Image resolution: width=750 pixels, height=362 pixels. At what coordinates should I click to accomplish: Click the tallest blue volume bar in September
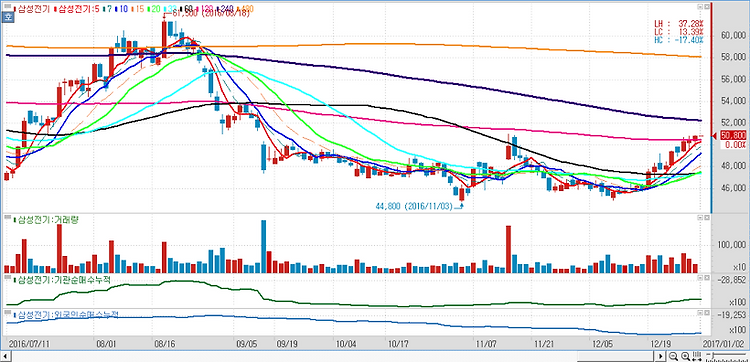[x=264, y=246]
